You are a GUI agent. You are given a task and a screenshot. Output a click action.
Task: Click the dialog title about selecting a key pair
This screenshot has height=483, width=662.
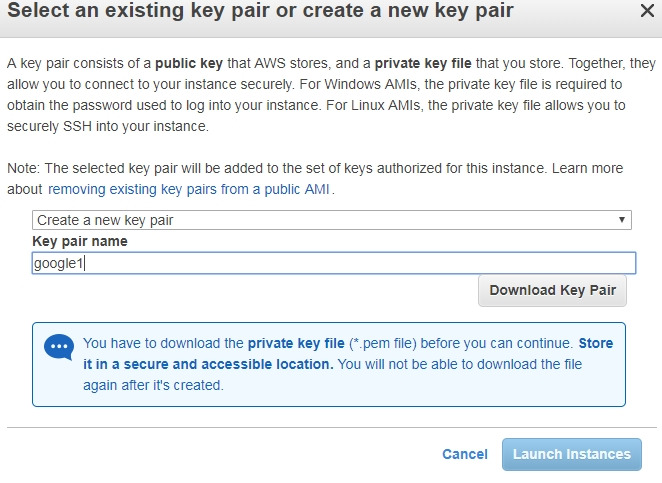260,12
